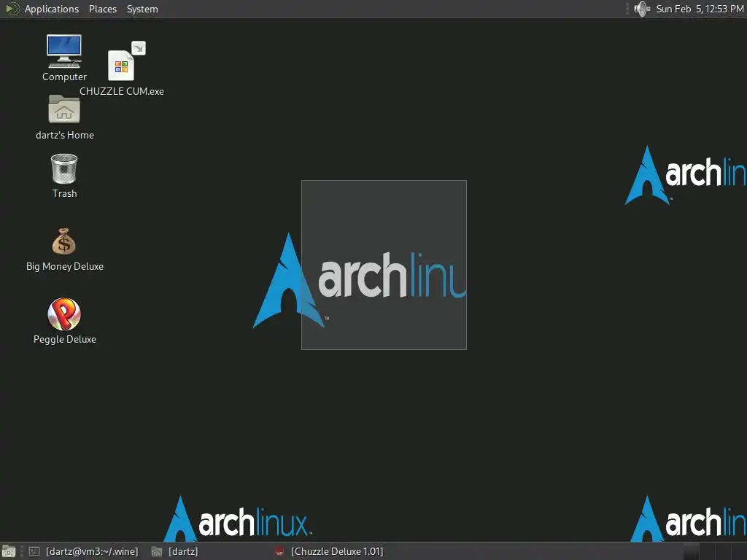Switch to the last workspace in switcher
The height and width of the screenshot is (560, 747).
tap(740, 551)
